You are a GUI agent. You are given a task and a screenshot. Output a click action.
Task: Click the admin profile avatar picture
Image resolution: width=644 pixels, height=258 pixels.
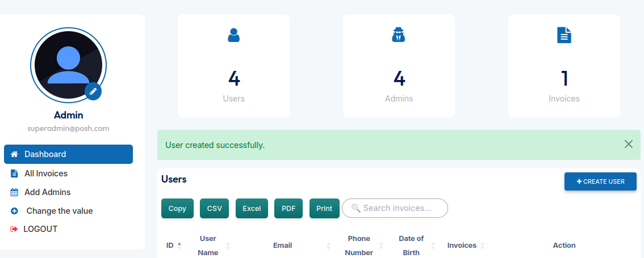(x=68, y=64)
